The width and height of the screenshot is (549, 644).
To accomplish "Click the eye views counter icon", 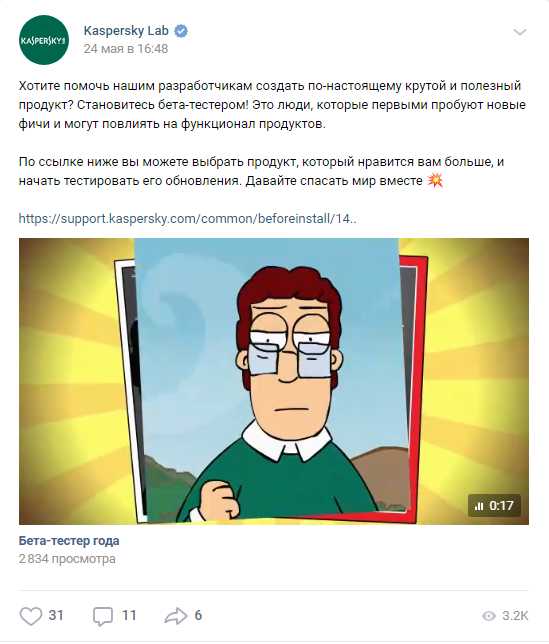I will (489, 616).
